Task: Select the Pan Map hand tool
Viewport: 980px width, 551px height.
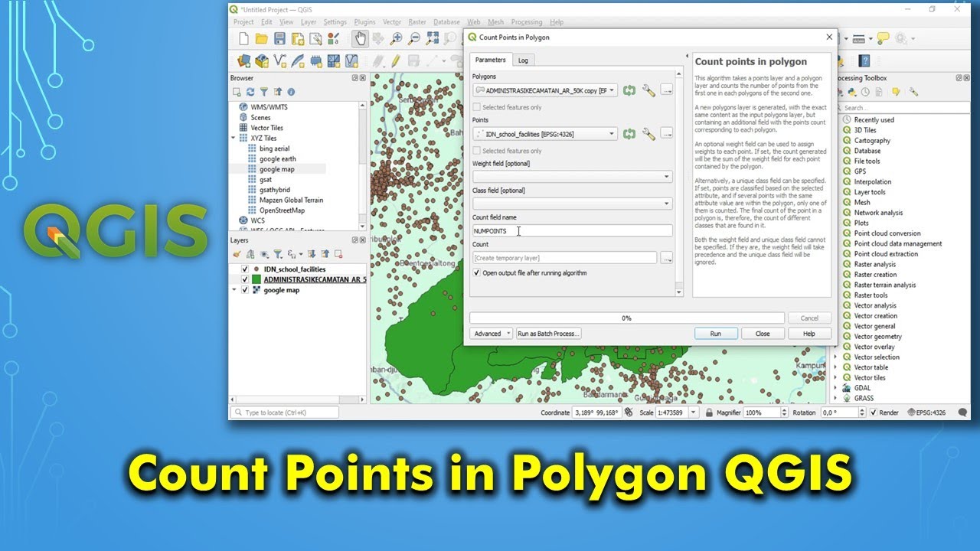Action: (x=360, y=38)
